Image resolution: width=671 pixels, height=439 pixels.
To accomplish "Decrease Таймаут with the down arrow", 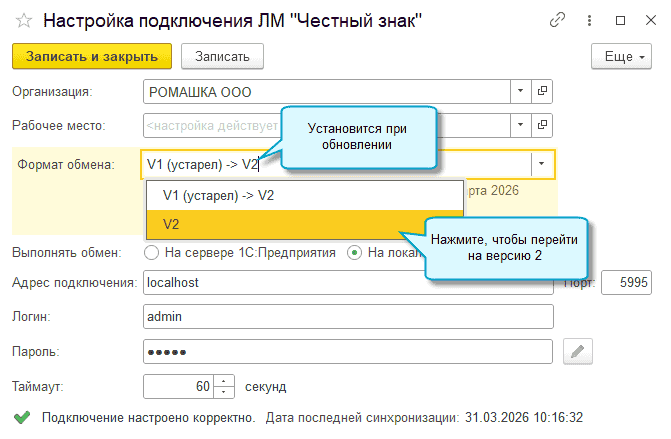I will click(x=224, y=392).
